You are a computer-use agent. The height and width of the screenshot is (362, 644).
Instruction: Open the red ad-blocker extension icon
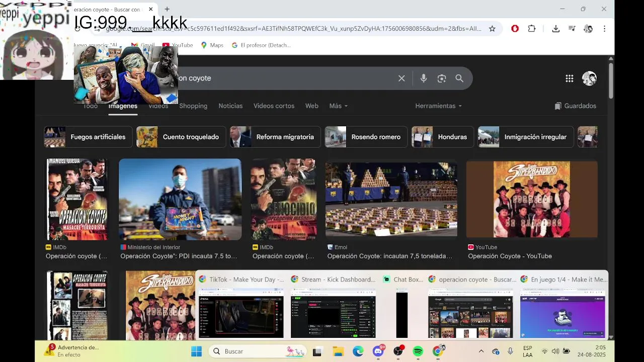515,29
